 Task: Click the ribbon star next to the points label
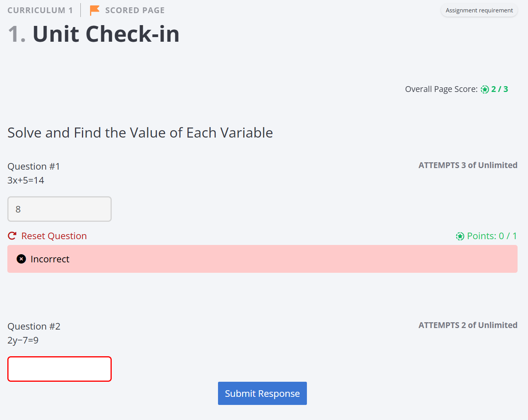(460, 236)
